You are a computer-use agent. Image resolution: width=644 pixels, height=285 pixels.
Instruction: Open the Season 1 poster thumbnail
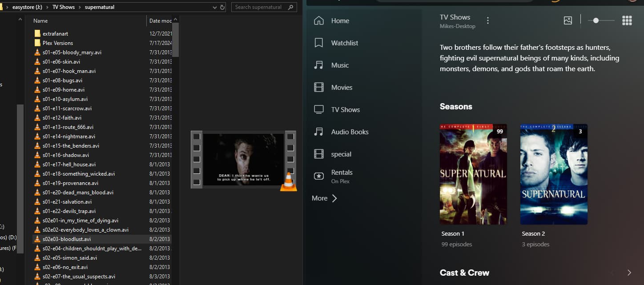(x=473, y=174)
